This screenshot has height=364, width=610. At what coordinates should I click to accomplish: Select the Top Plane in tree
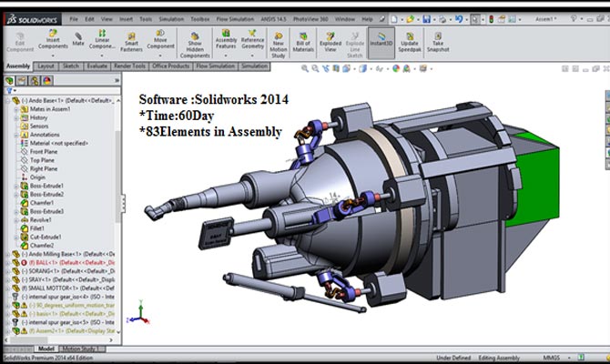pos(42,160)
